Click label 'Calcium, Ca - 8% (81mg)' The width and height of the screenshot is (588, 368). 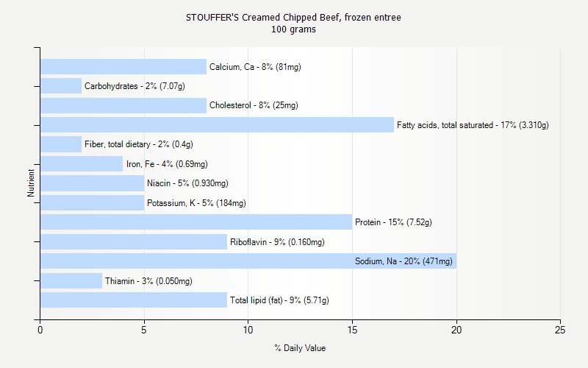pyautogui.click(x=255, y=67)
